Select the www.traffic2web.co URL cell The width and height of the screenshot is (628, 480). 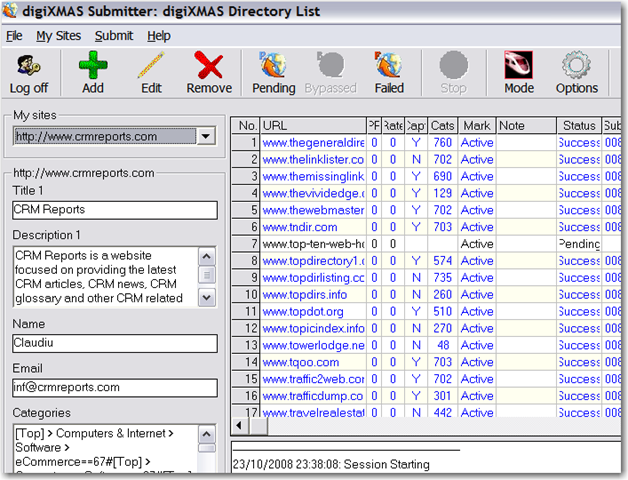tap(313, 379)
